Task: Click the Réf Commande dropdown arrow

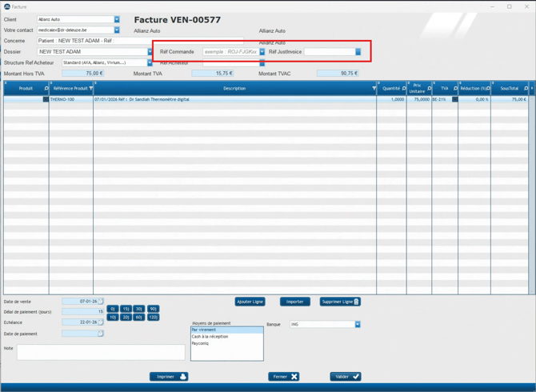Action: (262, 52)
